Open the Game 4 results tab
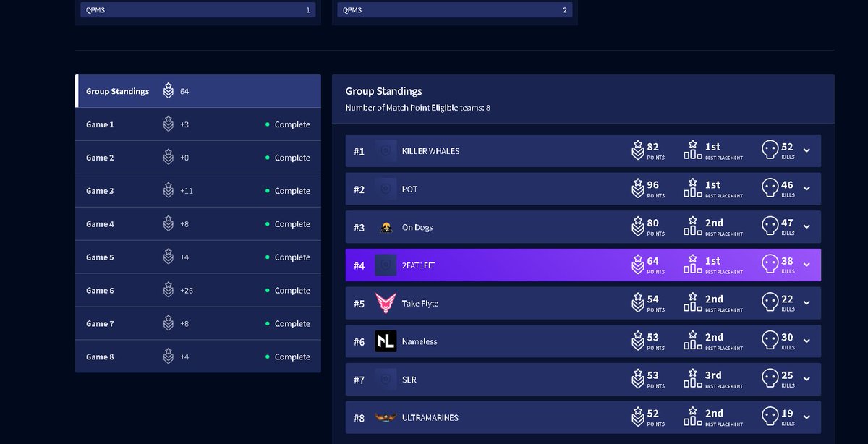Image resolution: width=868 pixels, height=444 pixels. pos(198,224)
